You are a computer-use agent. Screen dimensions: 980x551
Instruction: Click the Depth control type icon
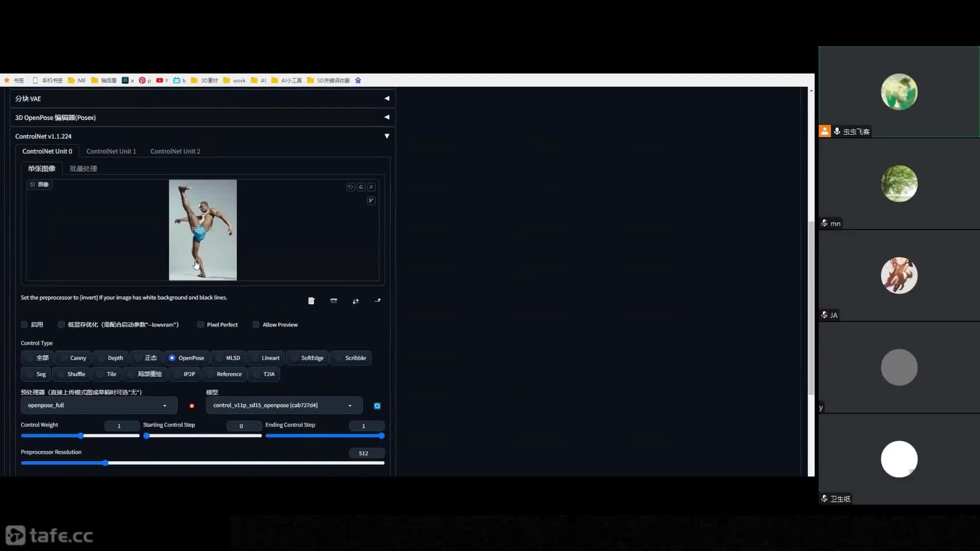(x=114, y=357)
